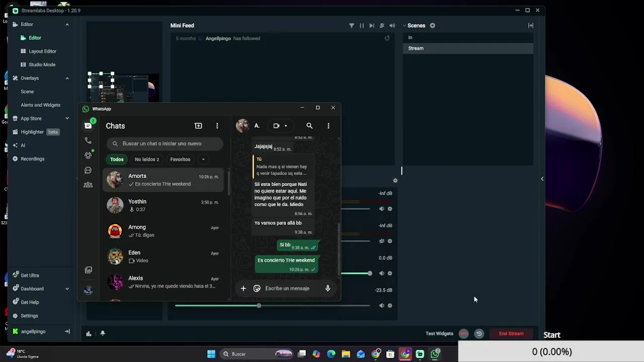Open Microsoft Edge from taskbar
644x362 pixels.
(331, 354)
